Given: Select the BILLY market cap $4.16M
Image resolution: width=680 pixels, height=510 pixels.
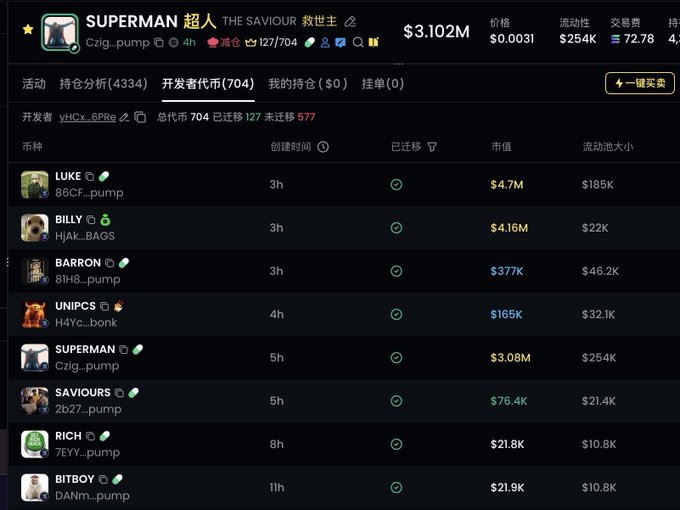Looking at the screenshot, I should coord(509,228).
